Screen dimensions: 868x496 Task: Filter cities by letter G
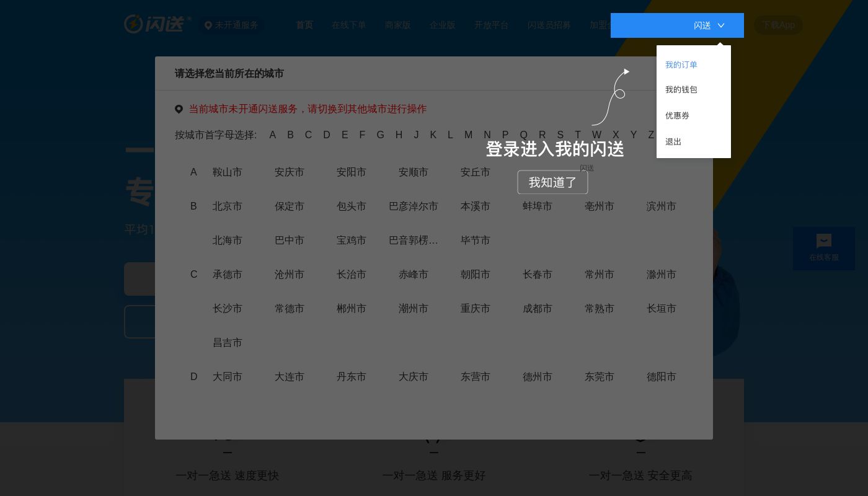pyautogui.click(x=380, y=135)
